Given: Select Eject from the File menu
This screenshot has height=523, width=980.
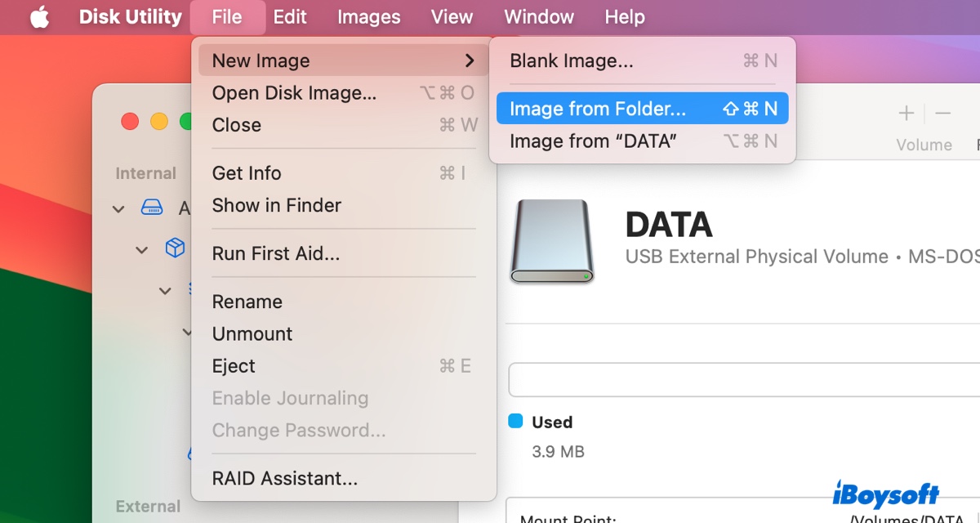Looking at the screenshot, I should [x=233, y=366].
